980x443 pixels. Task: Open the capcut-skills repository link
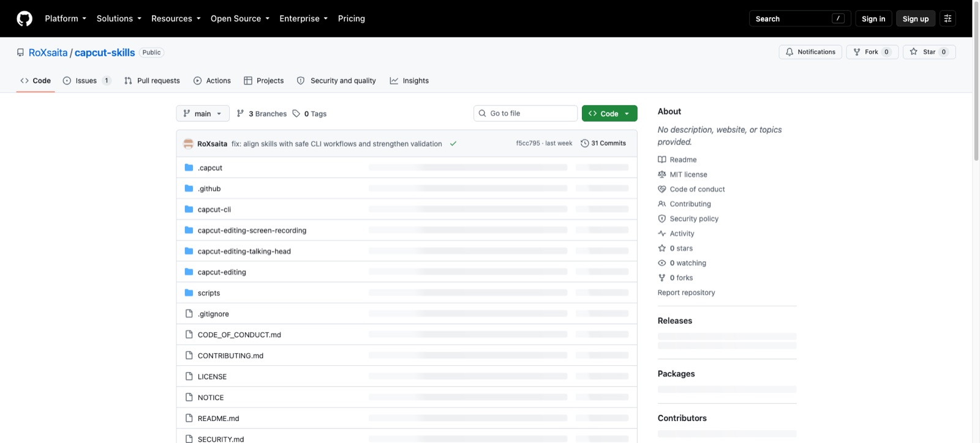[105, 53]
